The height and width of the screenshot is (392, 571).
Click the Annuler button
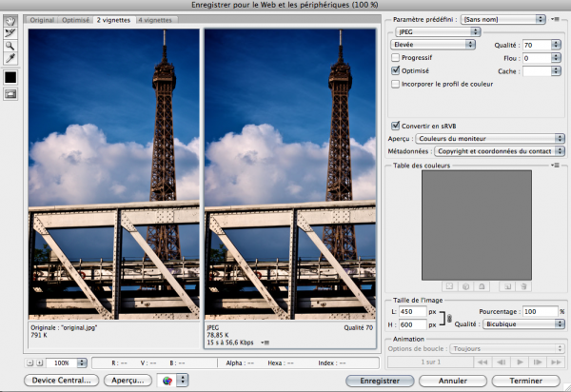click(x=453, y=380)
